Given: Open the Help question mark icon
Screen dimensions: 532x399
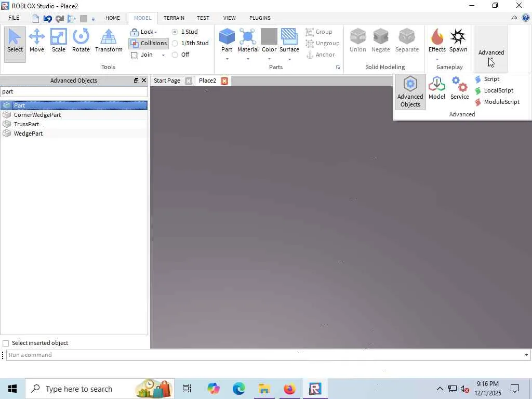Looking at the screenshot, I should pos(526,18).
